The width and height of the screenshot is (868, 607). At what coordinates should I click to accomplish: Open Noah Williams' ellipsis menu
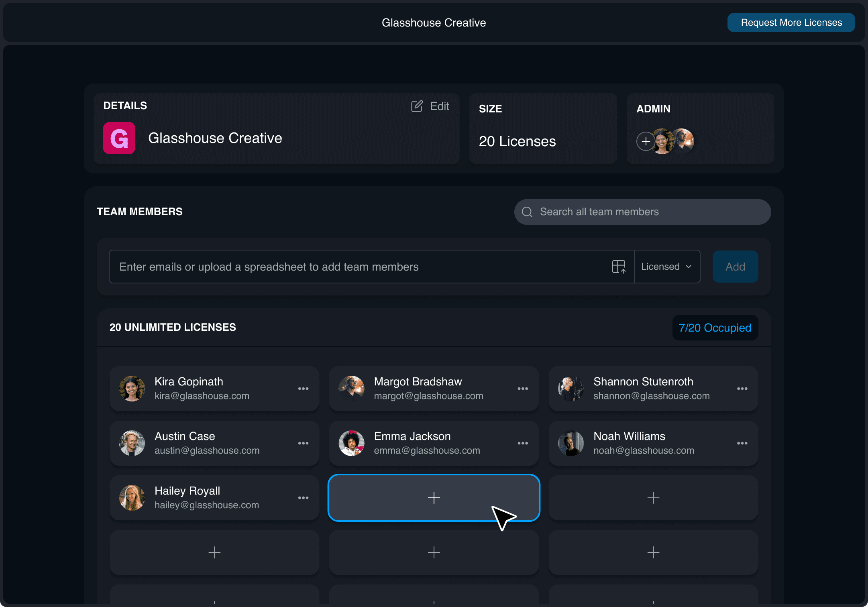point(742,443)
